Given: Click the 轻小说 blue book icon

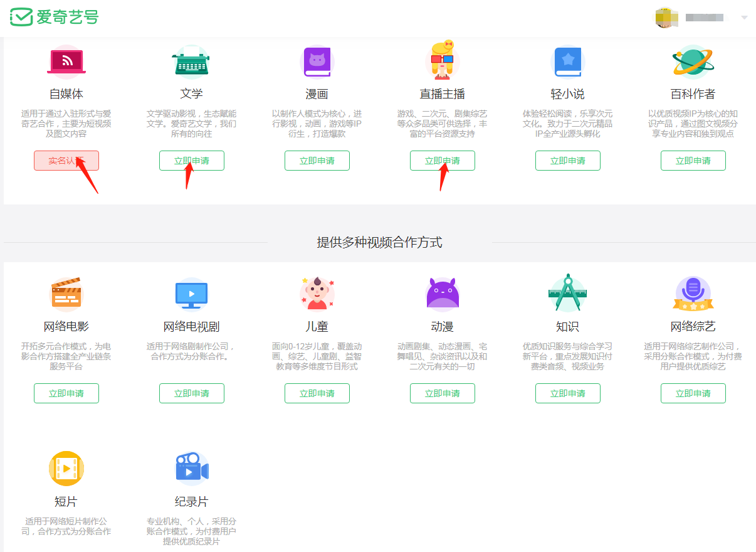Looking at the screenshot, I should (567, 61).
